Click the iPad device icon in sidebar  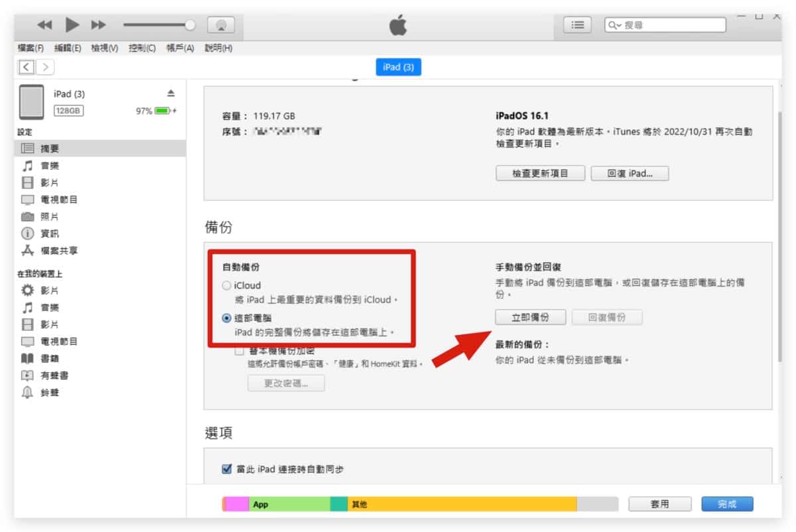coord(32,102)
